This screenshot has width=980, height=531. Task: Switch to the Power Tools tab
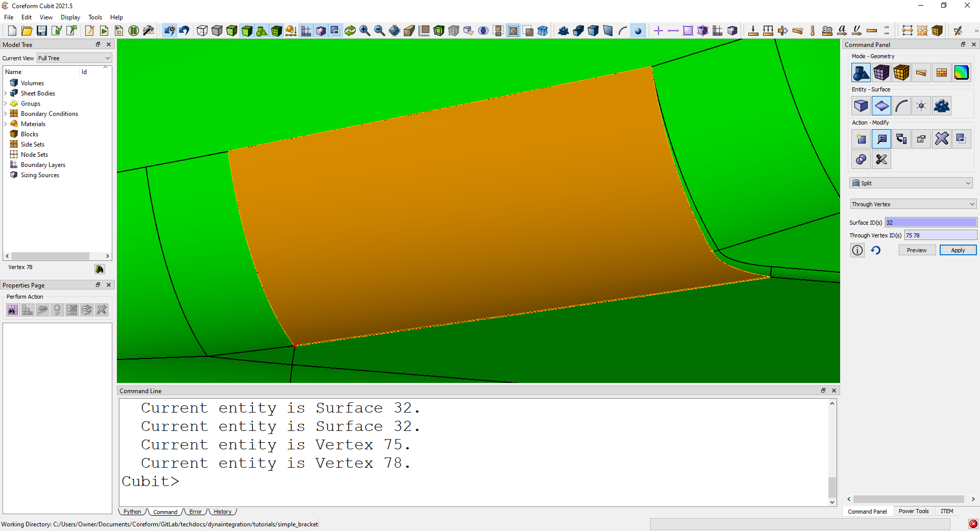pyautogui.click(x=913, y=511)
